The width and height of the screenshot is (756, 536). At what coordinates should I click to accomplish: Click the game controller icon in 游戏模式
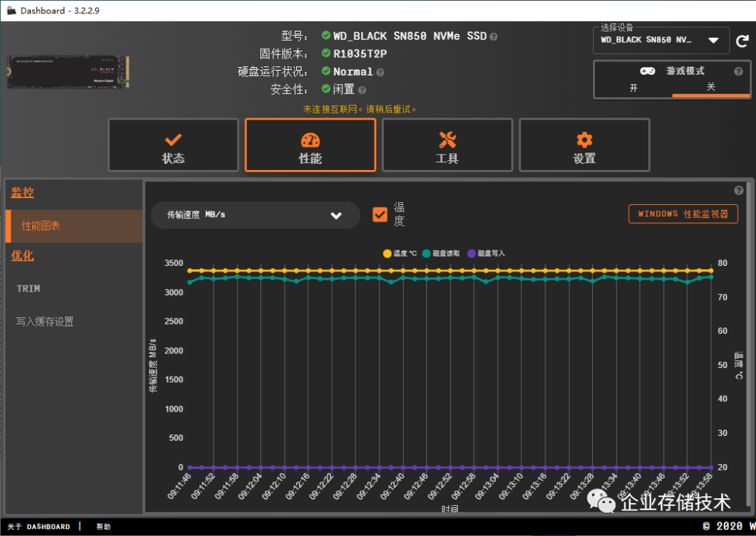pos(647,71)
